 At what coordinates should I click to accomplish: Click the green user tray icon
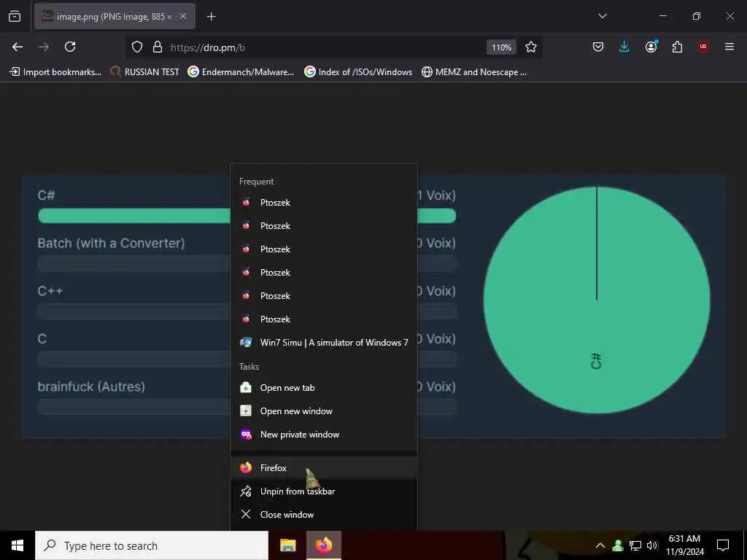[618, 545]
